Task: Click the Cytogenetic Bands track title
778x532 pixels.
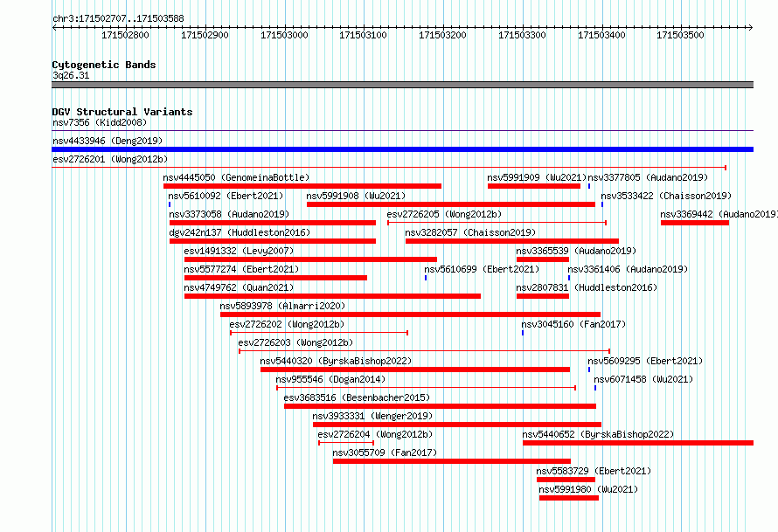Action: click(x=104, y=65)
